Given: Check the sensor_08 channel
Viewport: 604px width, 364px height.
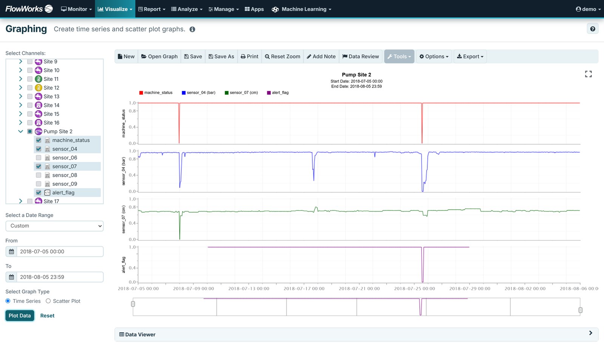Looking at the screenshot, I should click(x=39, y=175).
